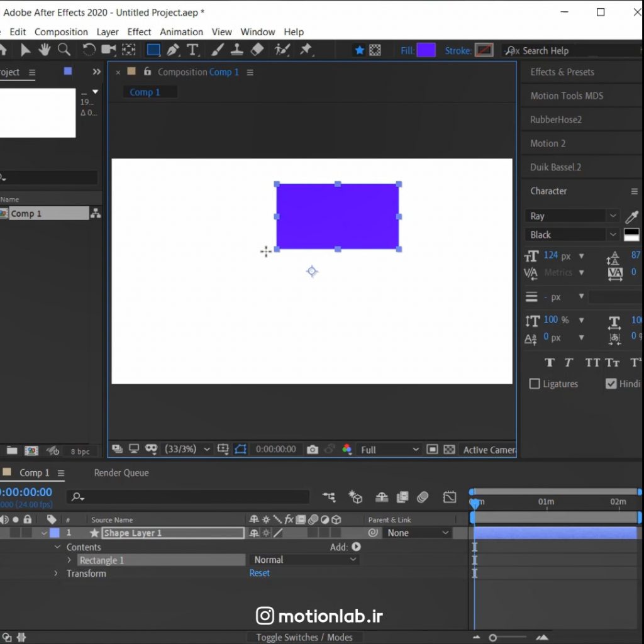644x644 pixels.
Task: Open the Animation menu
Action: (182, 31)
